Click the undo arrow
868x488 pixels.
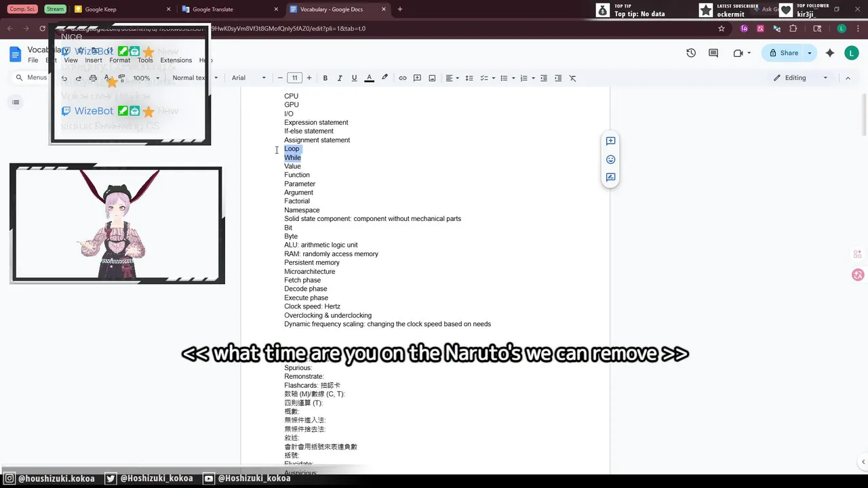[x=64, y=78]
